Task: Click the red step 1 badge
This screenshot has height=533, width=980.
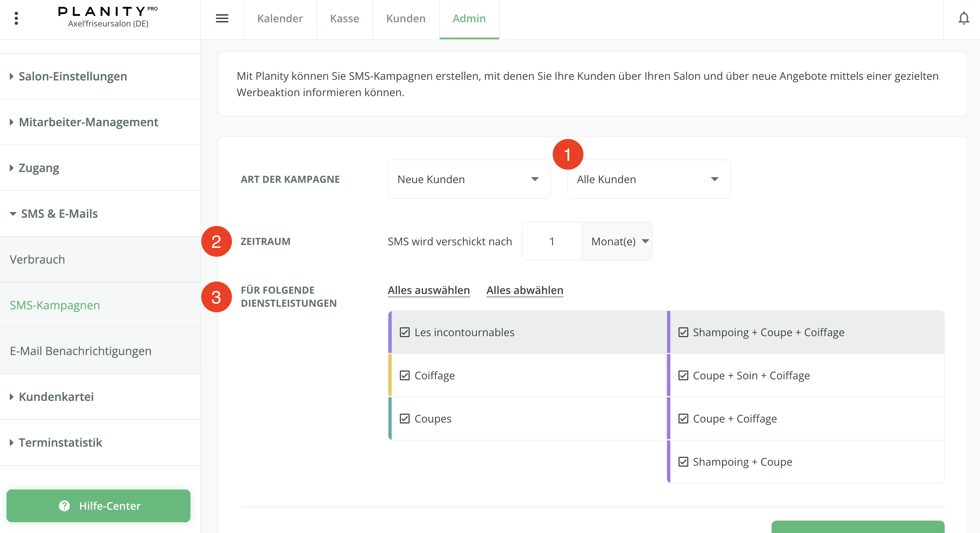Action: pyautogui.click(x=567, y=155)
